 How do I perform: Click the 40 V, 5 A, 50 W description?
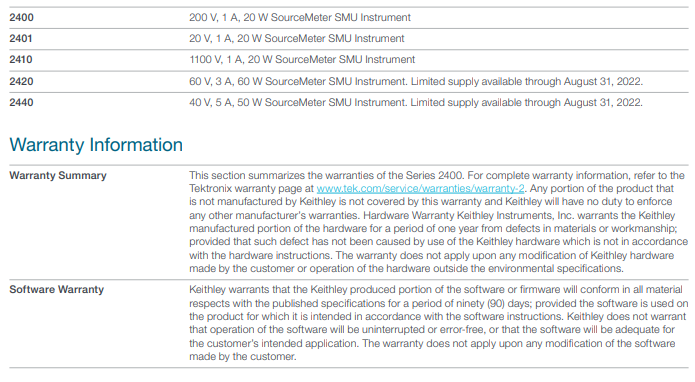[x=416, y=102]
